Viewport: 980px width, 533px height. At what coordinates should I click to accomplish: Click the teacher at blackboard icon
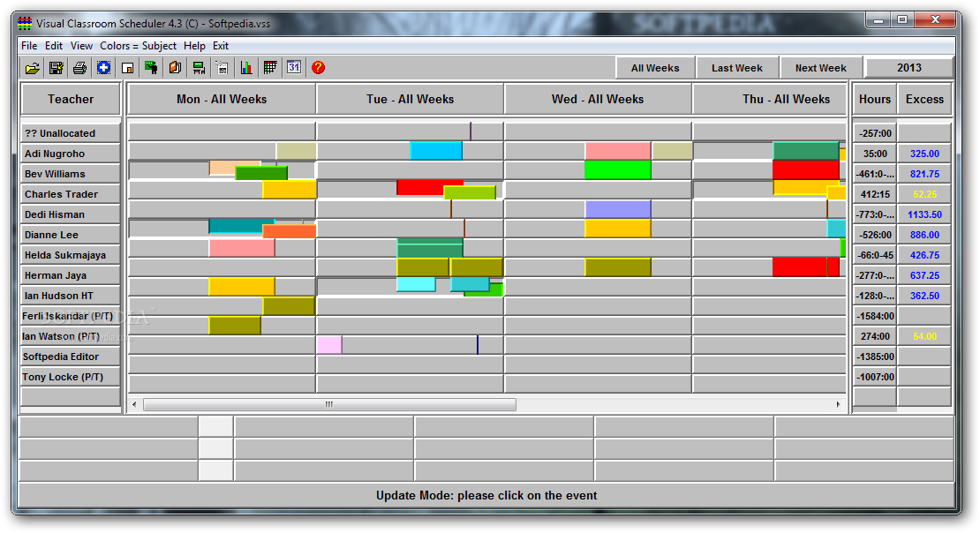[x=151, y=67]
